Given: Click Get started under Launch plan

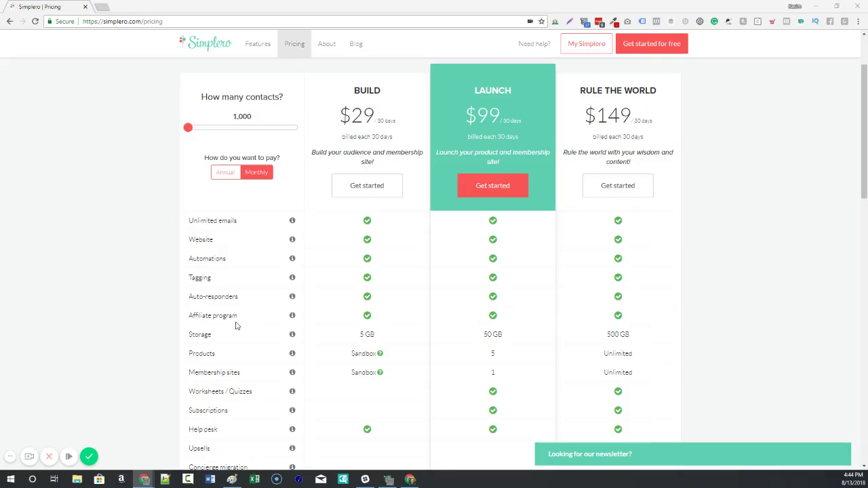Looking at the screenshot, I should coord(492,186).
